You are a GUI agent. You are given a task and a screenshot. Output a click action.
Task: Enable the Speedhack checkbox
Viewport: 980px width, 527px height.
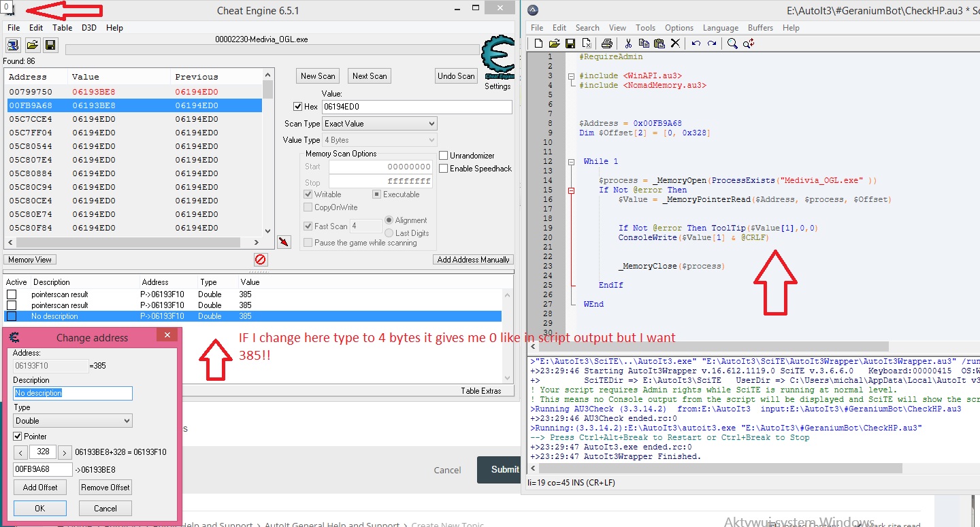(444, 169)
